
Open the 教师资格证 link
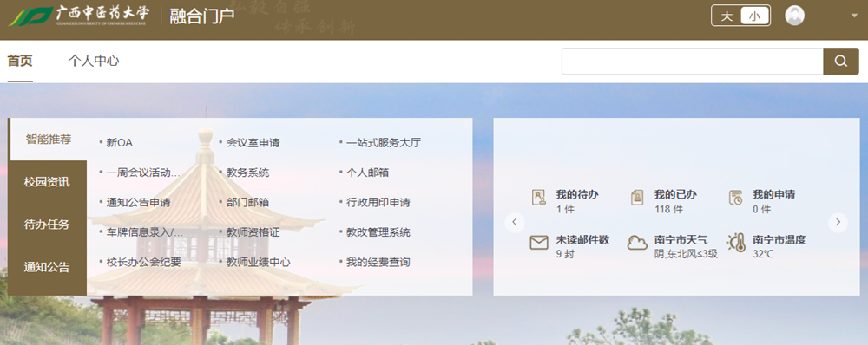click(253, 232)
